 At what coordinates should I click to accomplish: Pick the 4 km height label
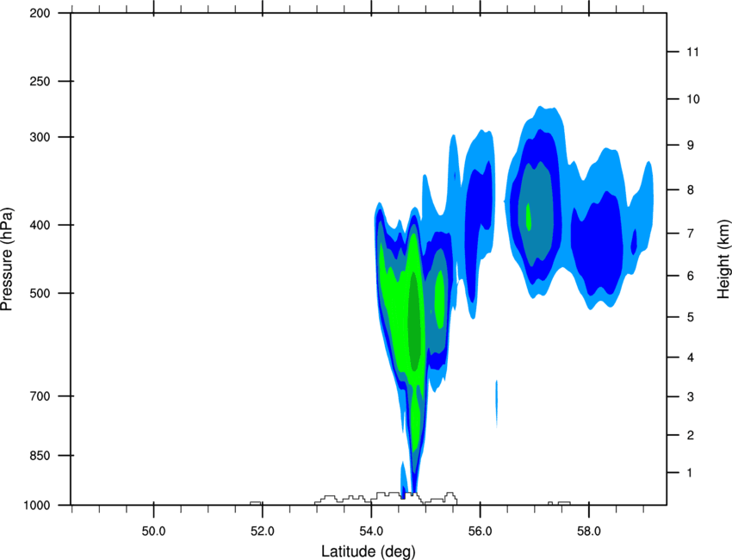point(690,358)
